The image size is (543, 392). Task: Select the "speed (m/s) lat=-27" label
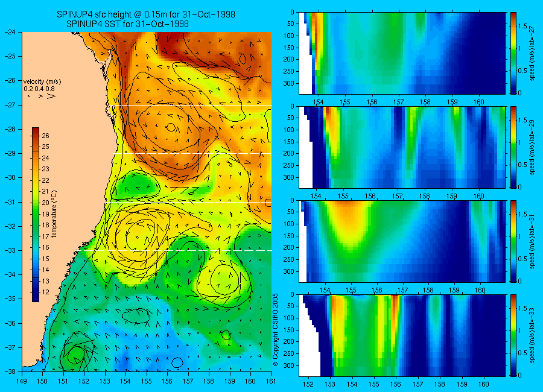533,53
